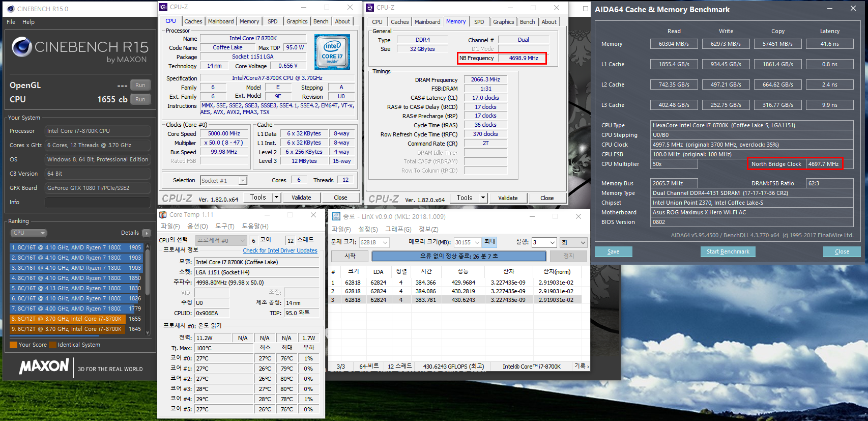Click Tools button in left CPU-Z

(258, 198)
